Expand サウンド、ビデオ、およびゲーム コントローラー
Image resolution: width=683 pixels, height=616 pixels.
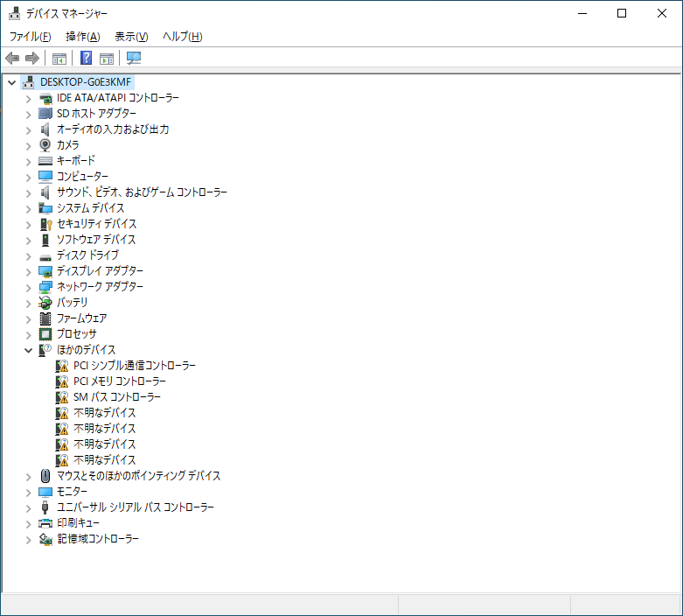coord(29,193)
